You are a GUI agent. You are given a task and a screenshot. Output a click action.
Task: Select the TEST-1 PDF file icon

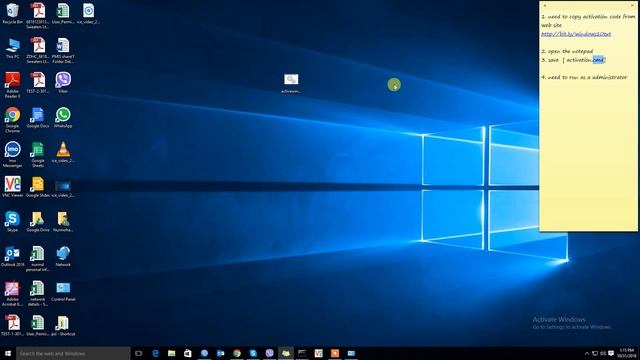tap(12, 326)
